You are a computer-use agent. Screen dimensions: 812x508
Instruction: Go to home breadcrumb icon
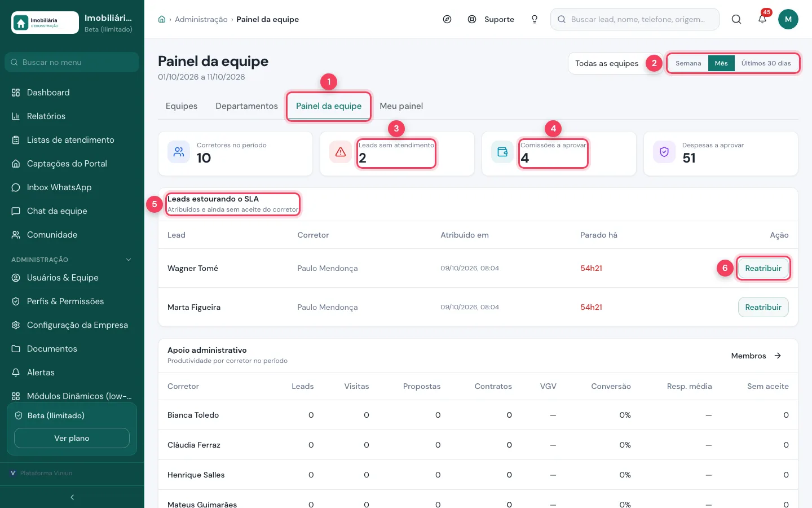point(162,19)
